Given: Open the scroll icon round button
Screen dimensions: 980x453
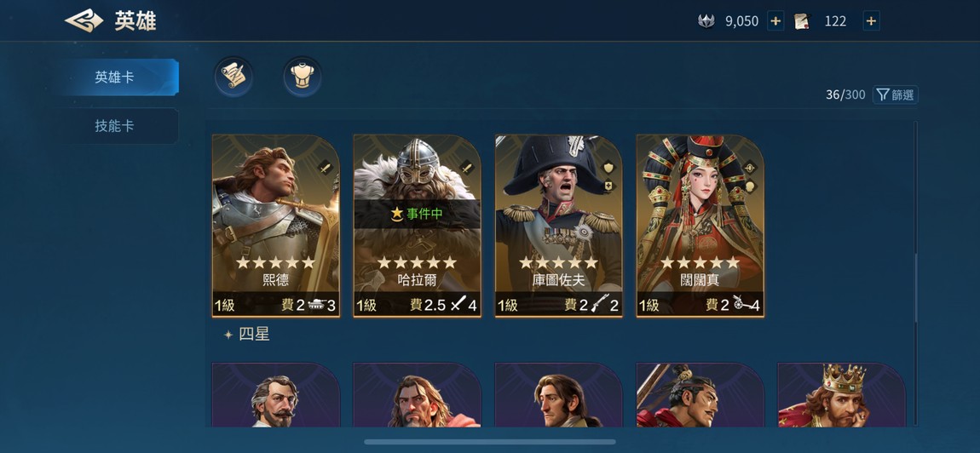Looking at the screenshot, I should coord(233,77).
